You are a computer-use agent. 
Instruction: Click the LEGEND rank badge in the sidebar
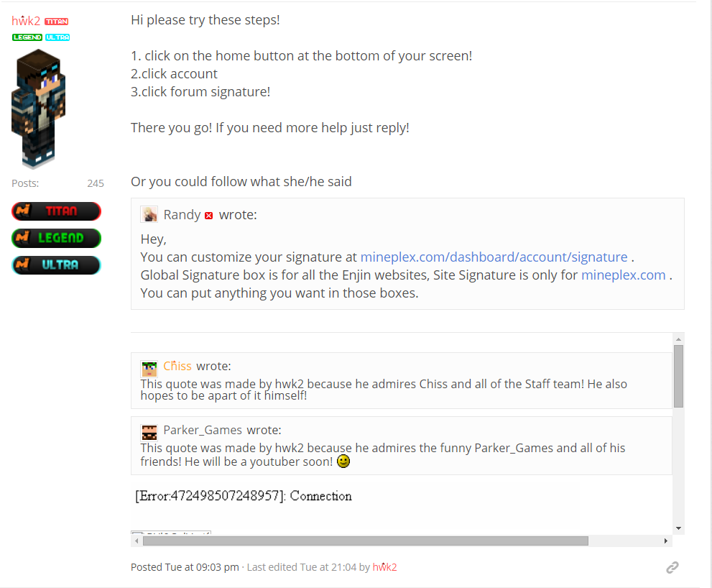click(x=56, y=238)
